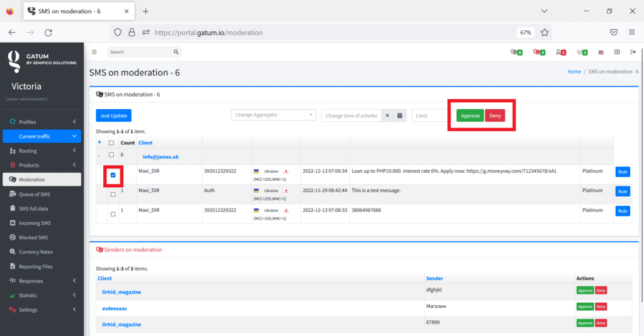Click the grid layout icon in header
This screenshot has height=336, width=644.
click(617, 52)
